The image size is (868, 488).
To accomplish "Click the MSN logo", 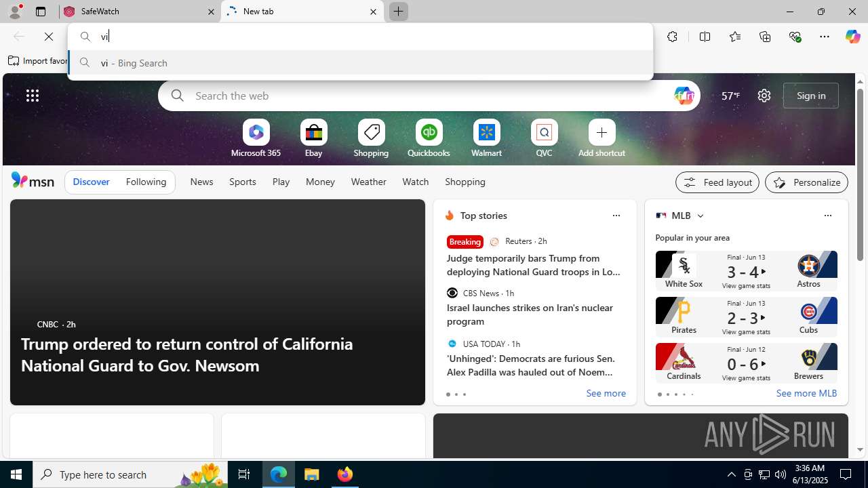I will [x=33, y=181].
